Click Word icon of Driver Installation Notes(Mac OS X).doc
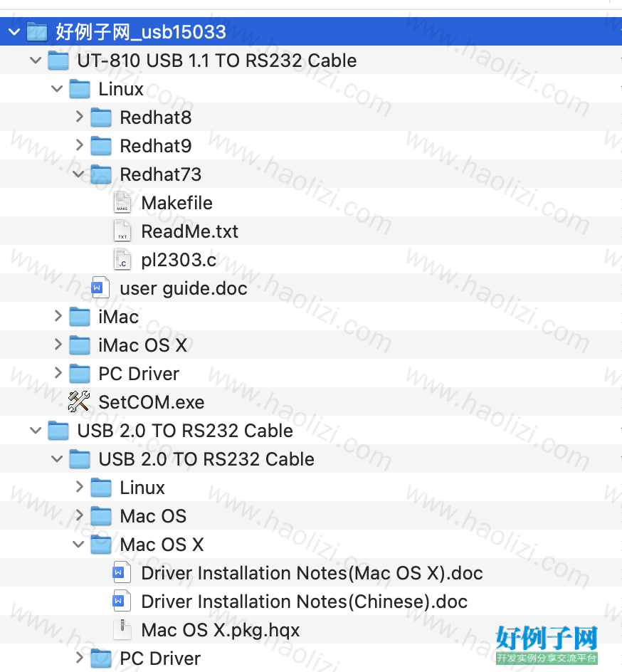This screenshot has width=622, height=672. (x=122, y=573)
